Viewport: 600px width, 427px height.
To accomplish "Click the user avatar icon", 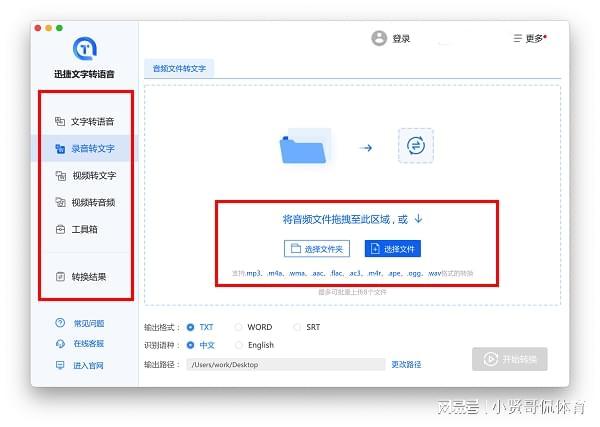I will [x=379, y=38].
